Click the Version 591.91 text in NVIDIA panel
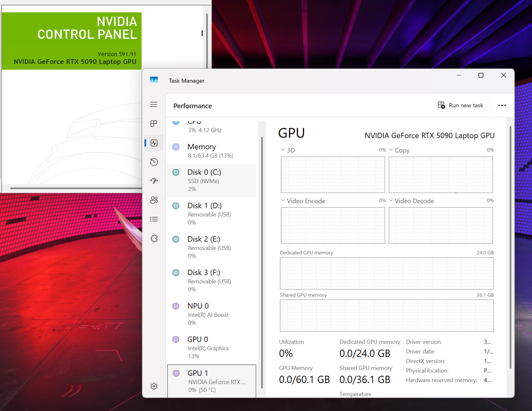The width and height of the screenshot is (532, 411). (x=117, y=54)
